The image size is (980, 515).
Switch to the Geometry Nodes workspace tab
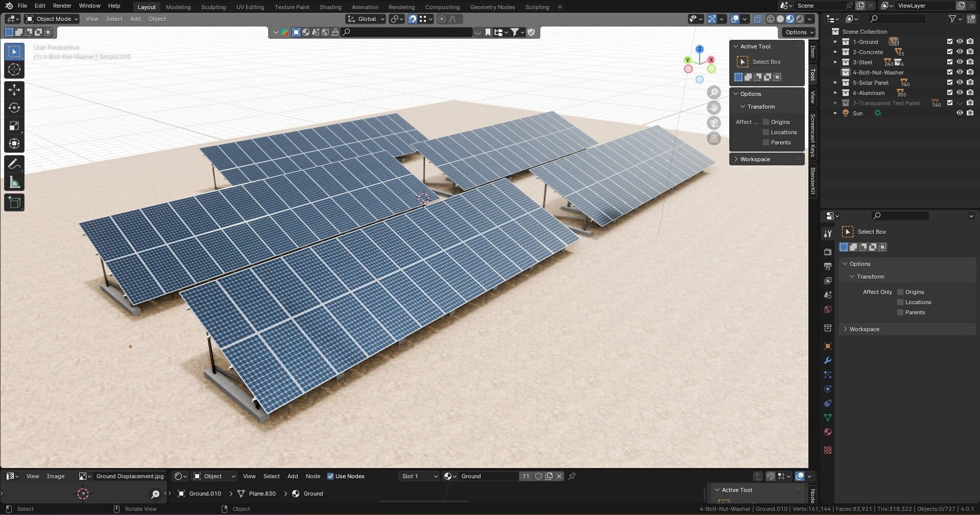[x=492, y=7]
